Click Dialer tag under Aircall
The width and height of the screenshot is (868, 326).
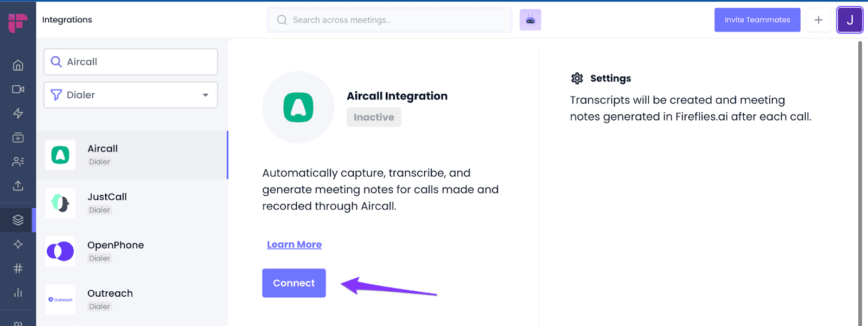(x=100, y=162)
